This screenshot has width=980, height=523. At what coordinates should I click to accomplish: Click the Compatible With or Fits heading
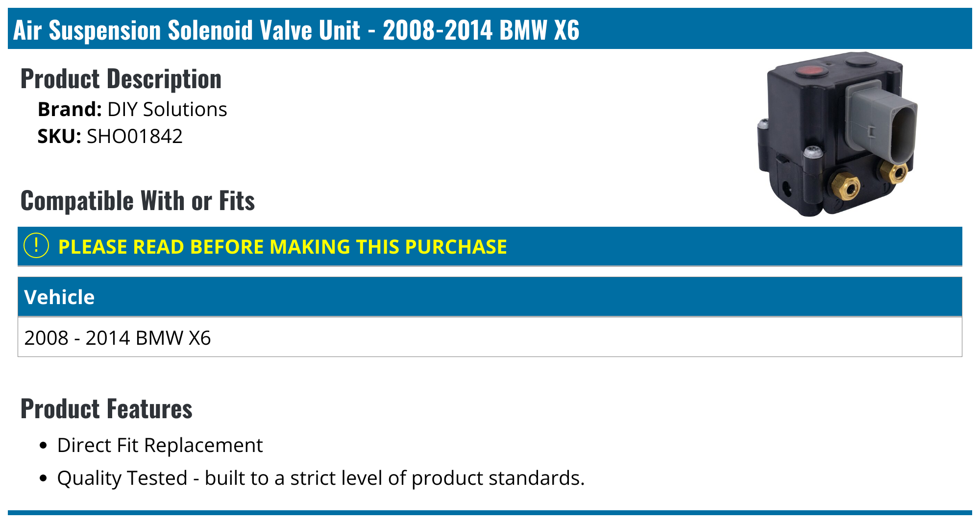click(138, 201)
